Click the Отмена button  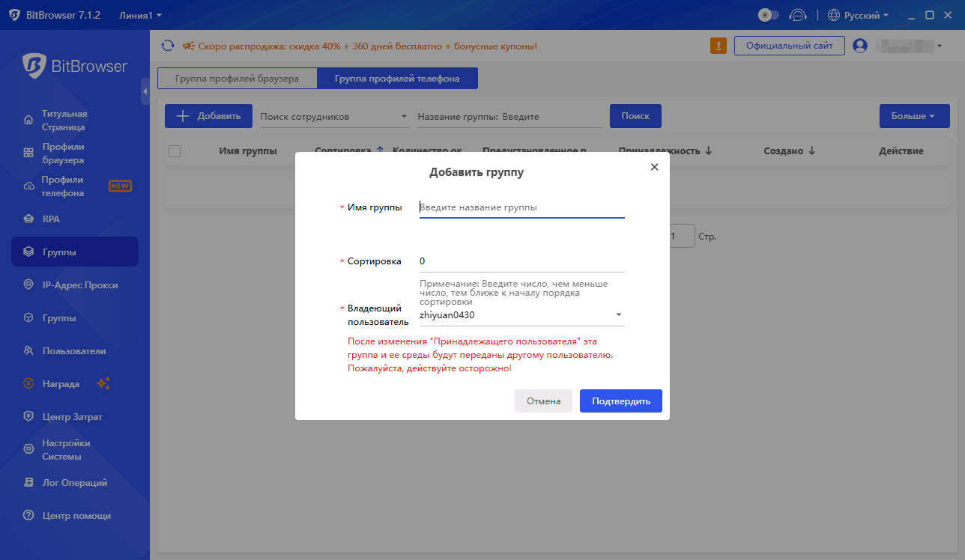[x=543, y=401]
